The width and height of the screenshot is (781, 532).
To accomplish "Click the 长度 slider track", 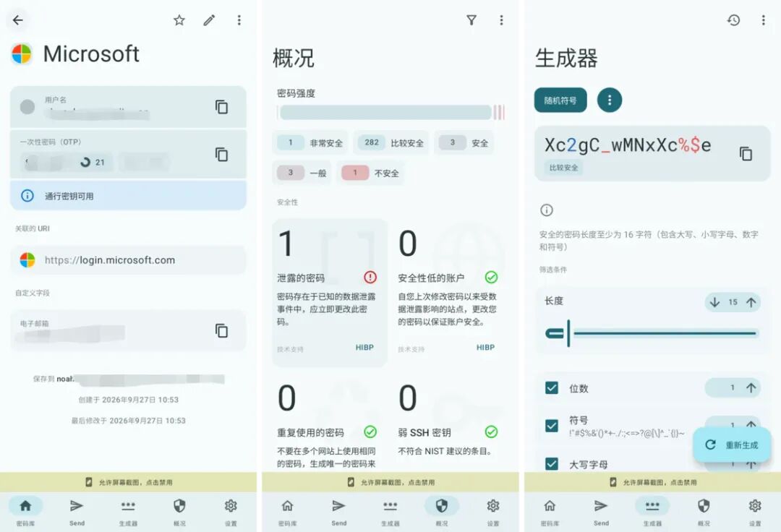I will [652, 333].
